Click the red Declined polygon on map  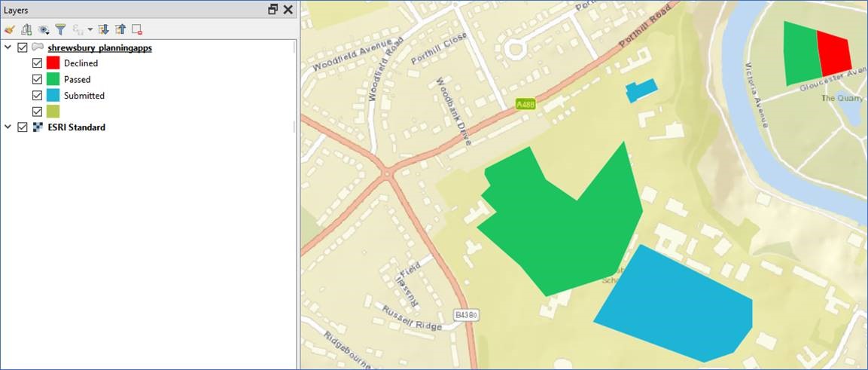point(833,54)
